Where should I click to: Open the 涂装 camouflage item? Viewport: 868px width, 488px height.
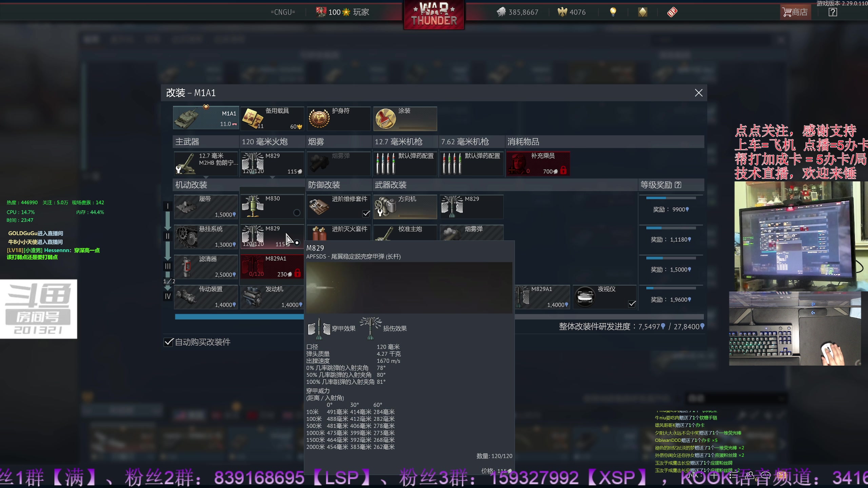tap(405, 119)
